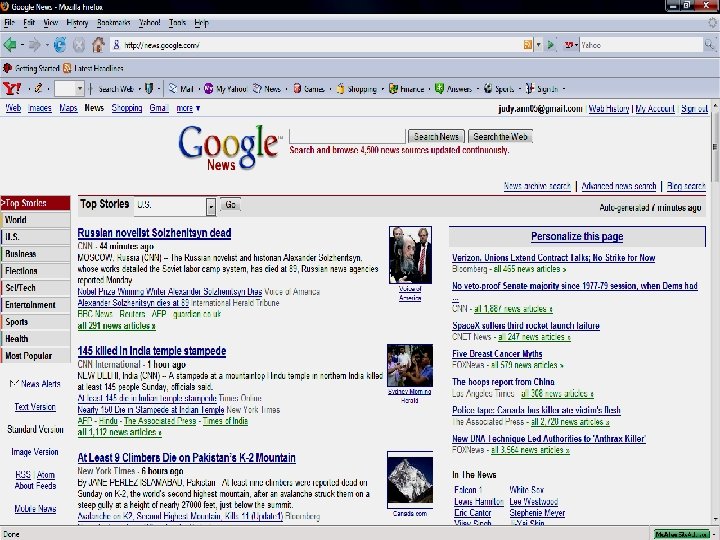Click the vertical page scrollbar

[715, 312]
